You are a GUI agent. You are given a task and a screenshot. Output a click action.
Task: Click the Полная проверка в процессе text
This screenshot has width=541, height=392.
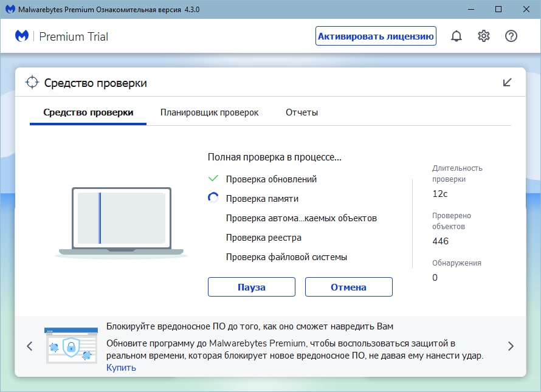[275, 157]
